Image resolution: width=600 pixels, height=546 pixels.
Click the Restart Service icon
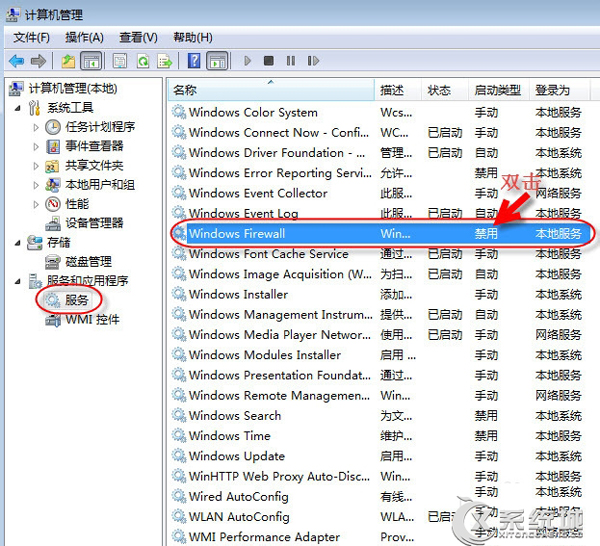pos(313,61)
